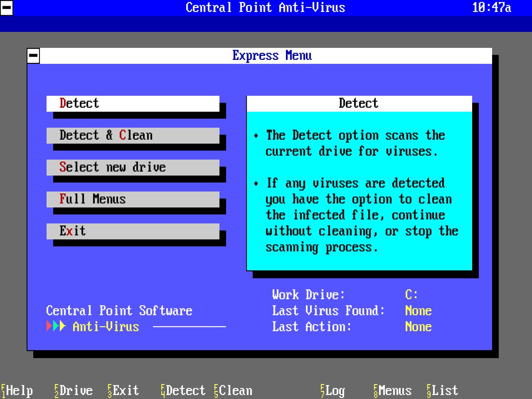The width and height of the screenshot is (532, 399).
Task: Choose Detect & Clean
Action: tap(133, 136)
